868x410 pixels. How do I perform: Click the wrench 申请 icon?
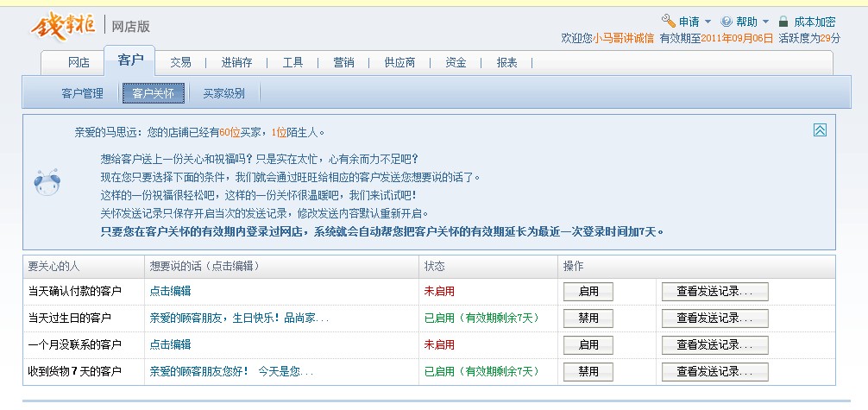[x=668, y=21]
